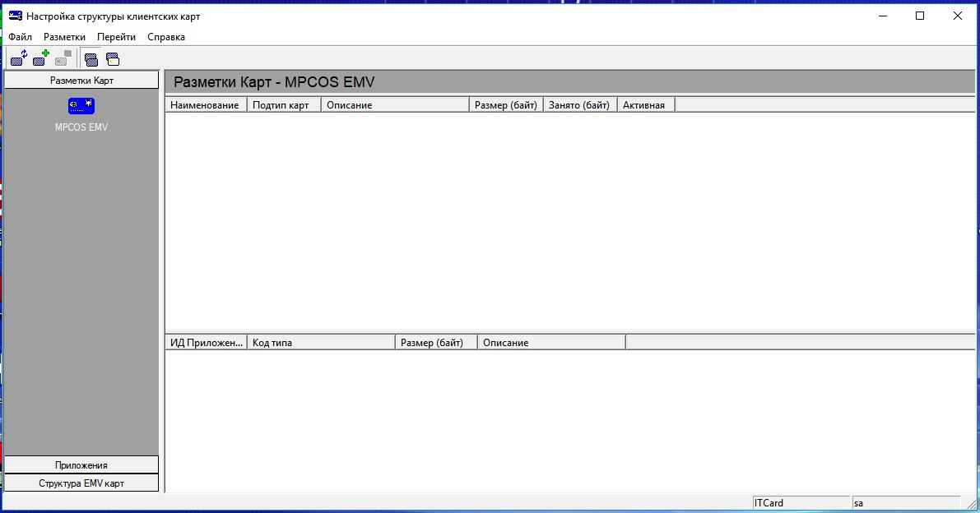Open the Разметки menu

(x=64, y=37)
